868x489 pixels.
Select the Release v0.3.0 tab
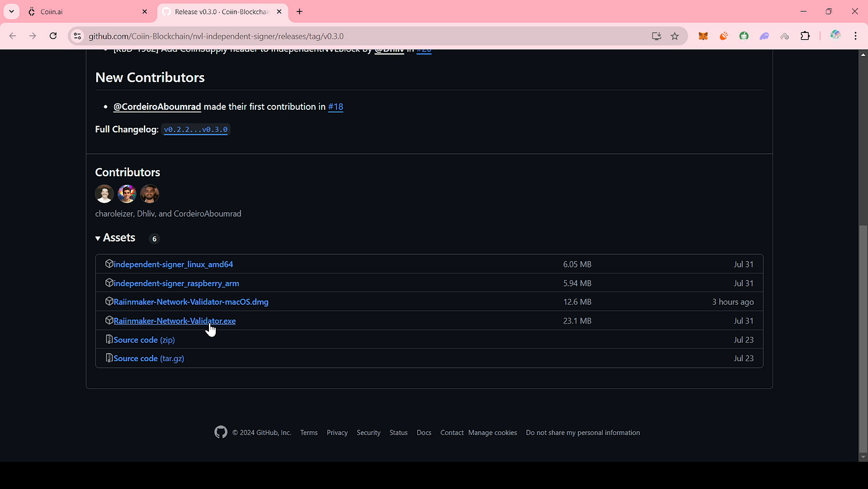point(222,12)
